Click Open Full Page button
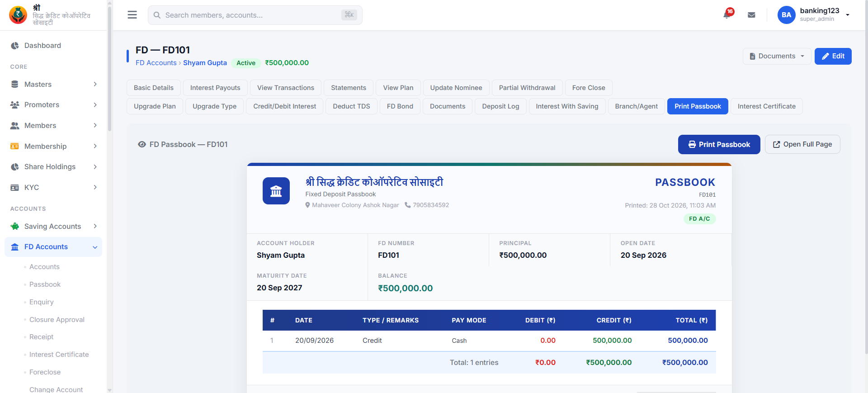The image size is (868, 393). (802, 144)
